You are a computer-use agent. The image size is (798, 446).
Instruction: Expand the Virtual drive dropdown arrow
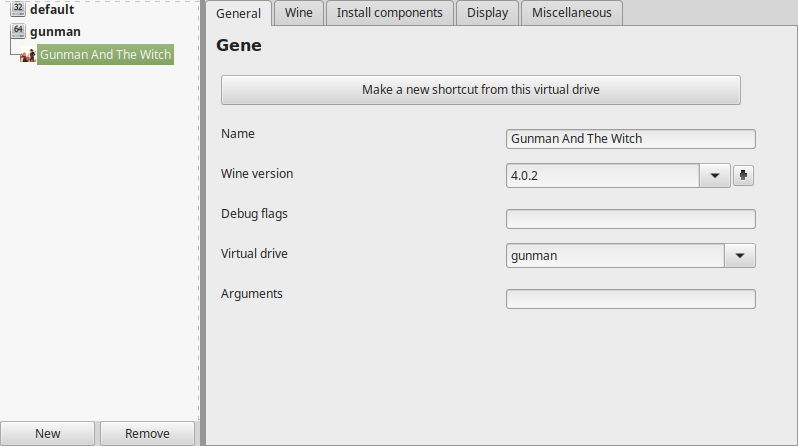tap(739, 256)
